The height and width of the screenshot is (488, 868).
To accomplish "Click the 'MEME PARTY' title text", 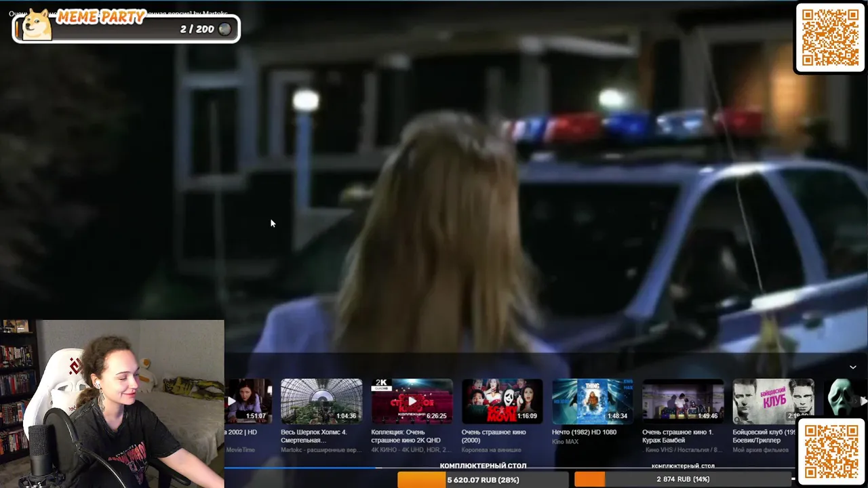I will [101, 17].
